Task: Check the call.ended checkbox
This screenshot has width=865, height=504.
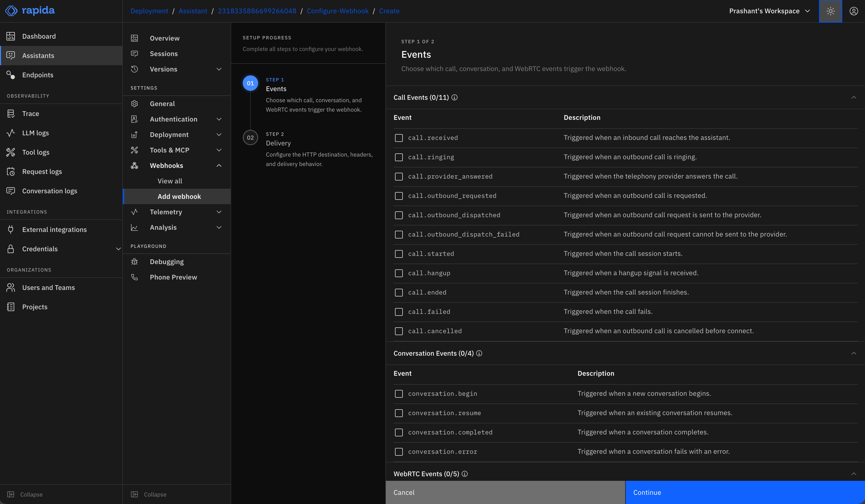Action: pos(399,292)
